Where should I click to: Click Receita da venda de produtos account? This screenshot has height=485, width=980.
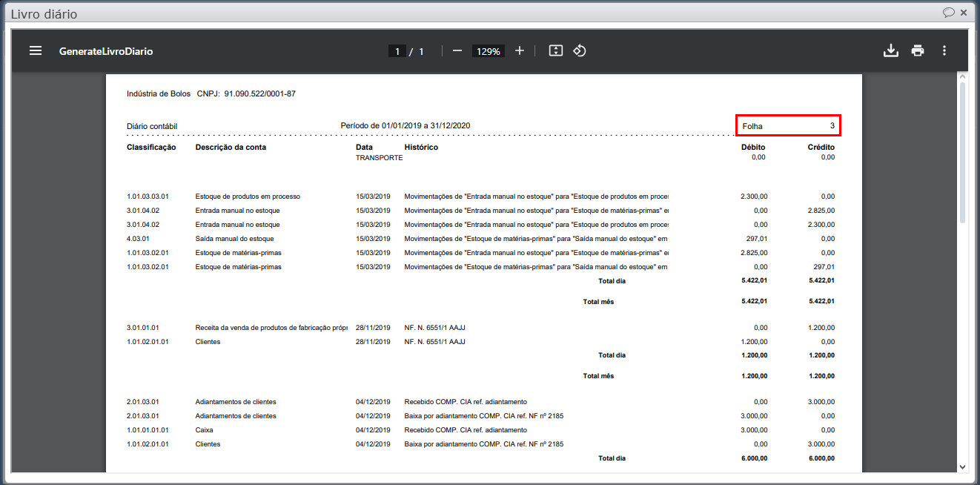(271, 328)
